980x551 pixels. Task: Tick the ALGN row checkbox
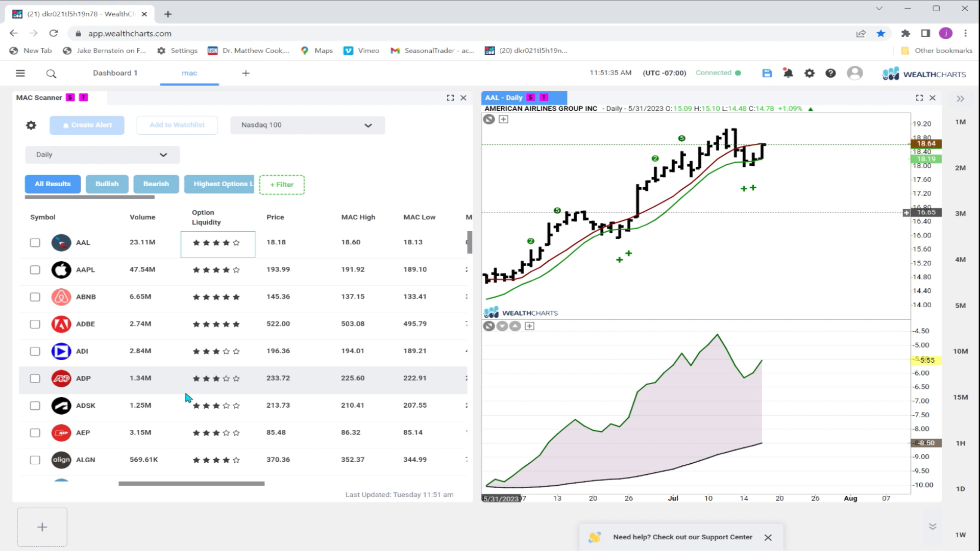35,460
